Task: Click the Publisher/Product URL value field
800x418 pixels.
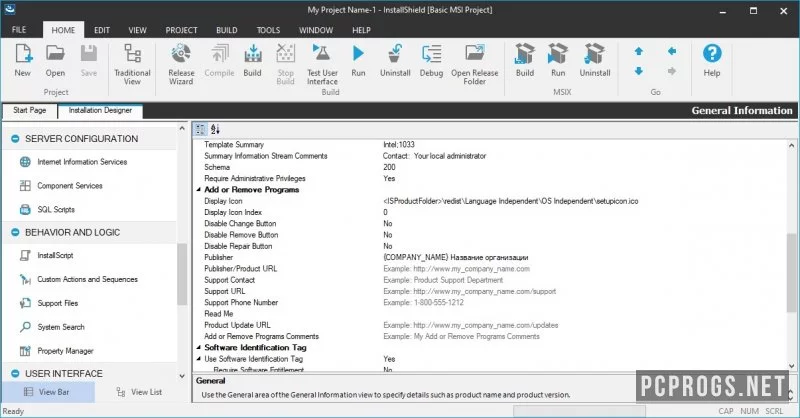Action: 583,269
